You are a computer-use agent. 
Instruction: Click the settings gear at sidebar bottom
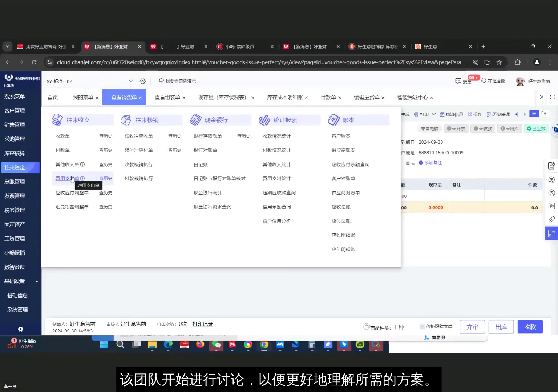coord(21,329)
